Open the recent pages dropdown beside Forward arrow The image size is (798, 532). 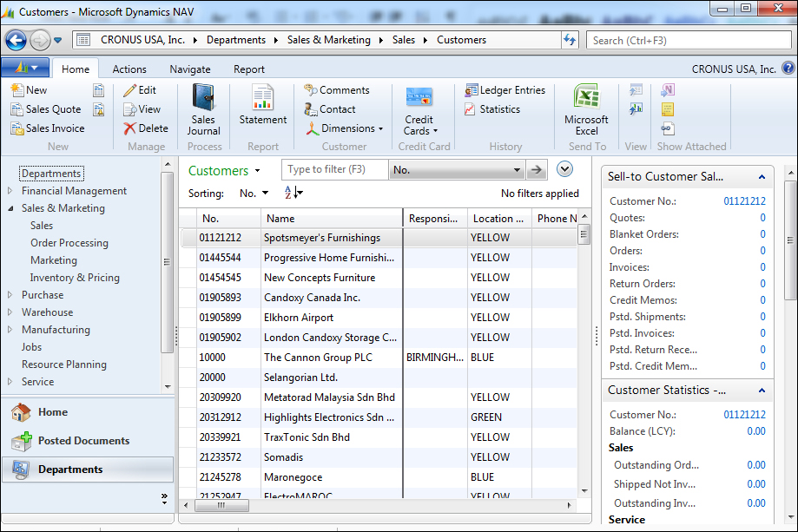tap(58, 40)
